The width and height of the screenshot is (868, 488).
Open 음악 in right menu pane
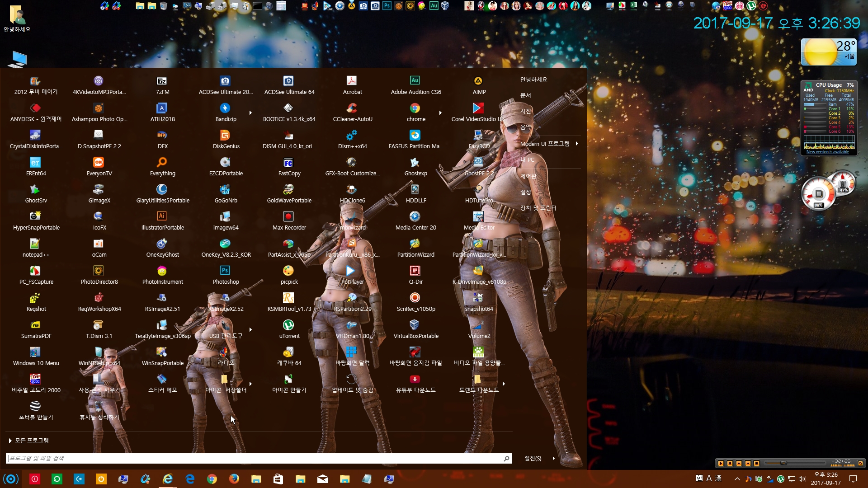coord(526,127)
